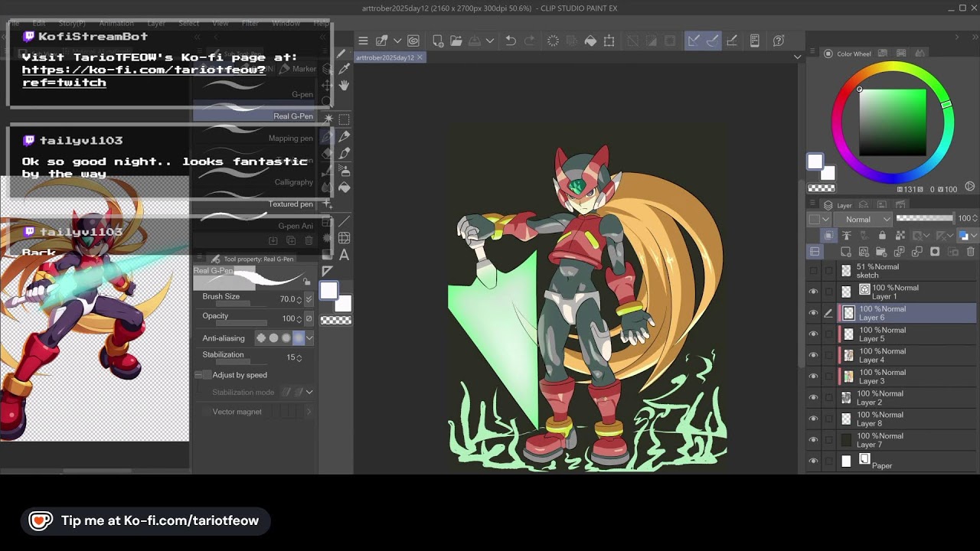Image resolution: width=980 pixels, height=551 pixels.
Task: Toggle snap to grid icon
Action: point(732,41)
